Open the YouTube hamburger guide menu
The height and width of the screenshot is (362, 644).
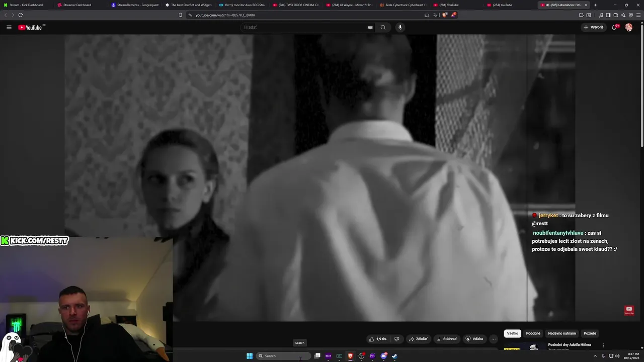click(9, 27)
